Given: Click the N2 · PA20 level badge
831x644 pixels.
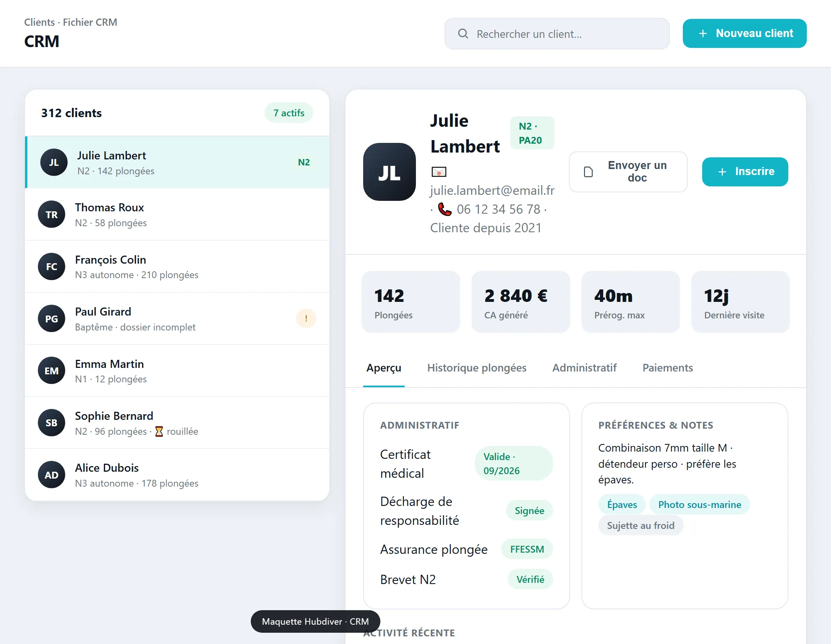Looking at the screenshot, I should click(x=532, y=133).
